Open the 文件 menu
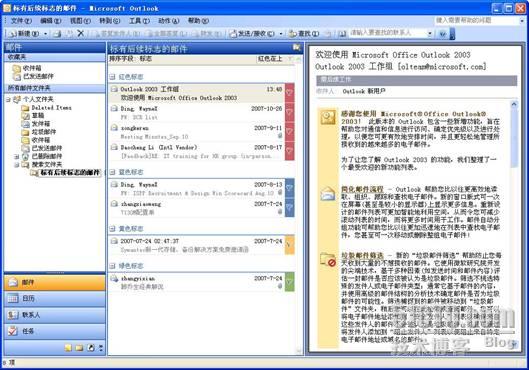 pos(21,21)
